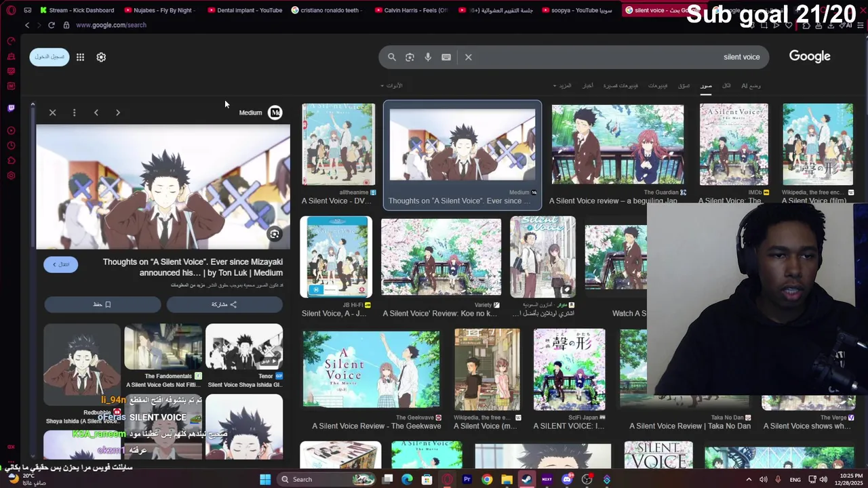Open the Tenor Silent Voice Shoya Ishida related thumbnail
Screen dimensions: 868x488
tap(244, 346)
